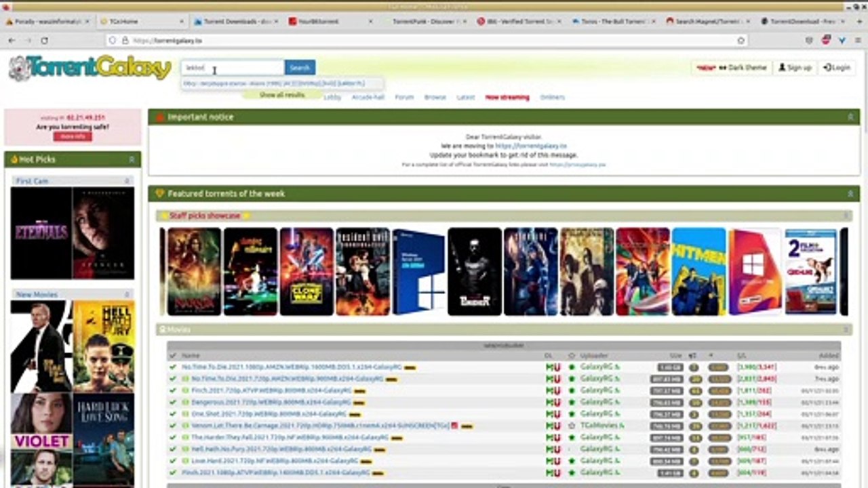Image resolution: width=868 pixels, height=488 pixels.
Task: Bookmark this page with the address bar star
Action: [x=741, y=41]
